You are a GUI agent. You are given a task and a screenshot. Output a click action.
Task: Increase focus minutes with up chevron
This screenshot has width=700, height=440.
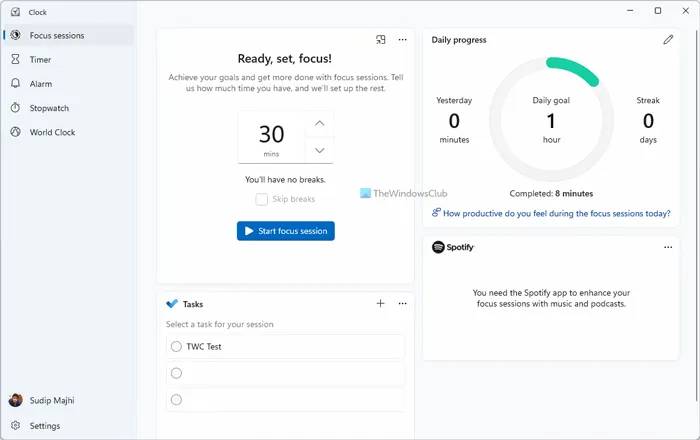[x=320, y=124]
